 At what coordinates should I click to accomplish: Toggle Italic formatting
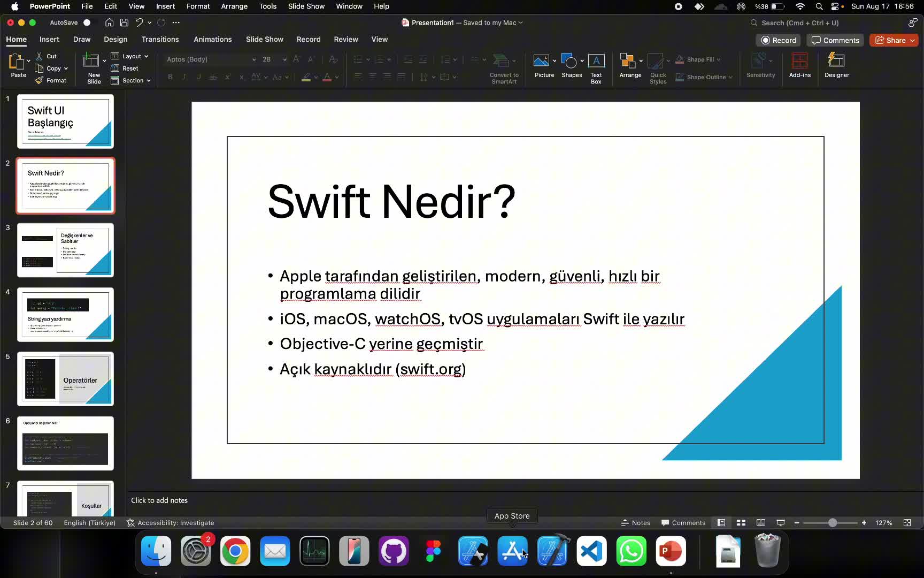click(x=184, y=77)
